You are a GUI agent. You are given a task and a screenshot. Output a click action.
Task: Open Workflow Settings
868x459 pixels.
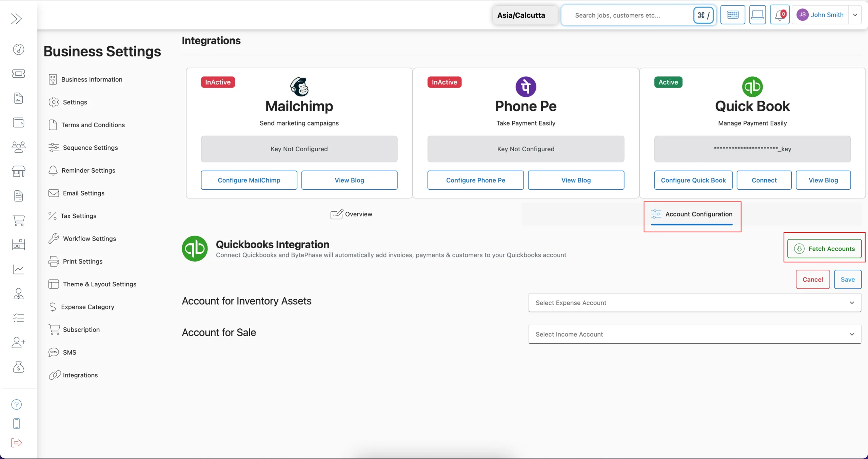[82, 238]
